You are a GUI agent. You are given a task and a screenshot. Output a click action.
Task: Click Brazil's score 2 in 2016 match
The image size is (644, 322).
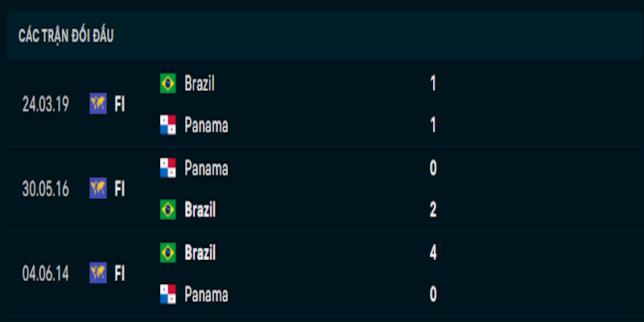(432, 210)
